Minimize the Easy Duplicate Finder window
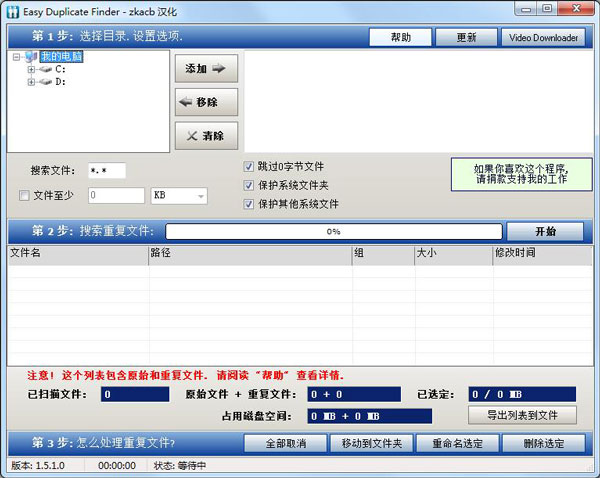This screenshot has width=600, height=478. pos(526,9)
